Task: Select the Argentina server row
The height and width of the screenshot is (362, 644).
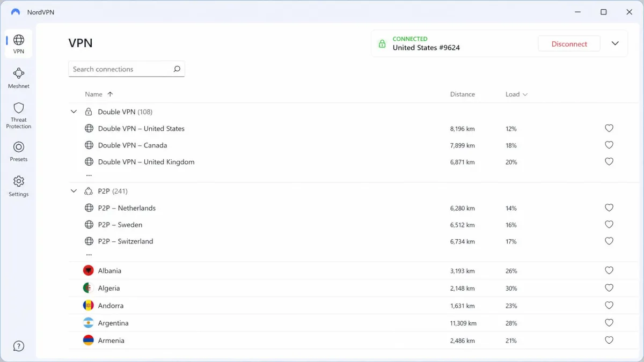Action: pyautogui.click(x=354, y=323)
